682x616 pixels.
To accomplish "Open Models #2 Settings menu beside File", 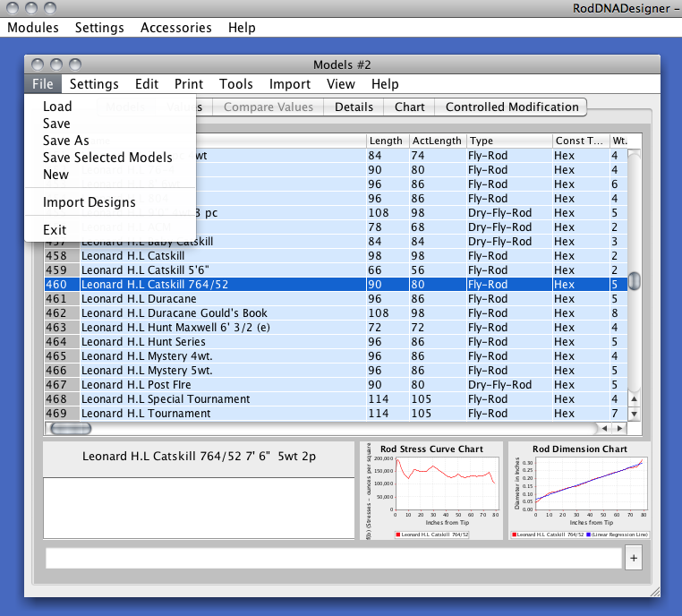I will point(94,83).
